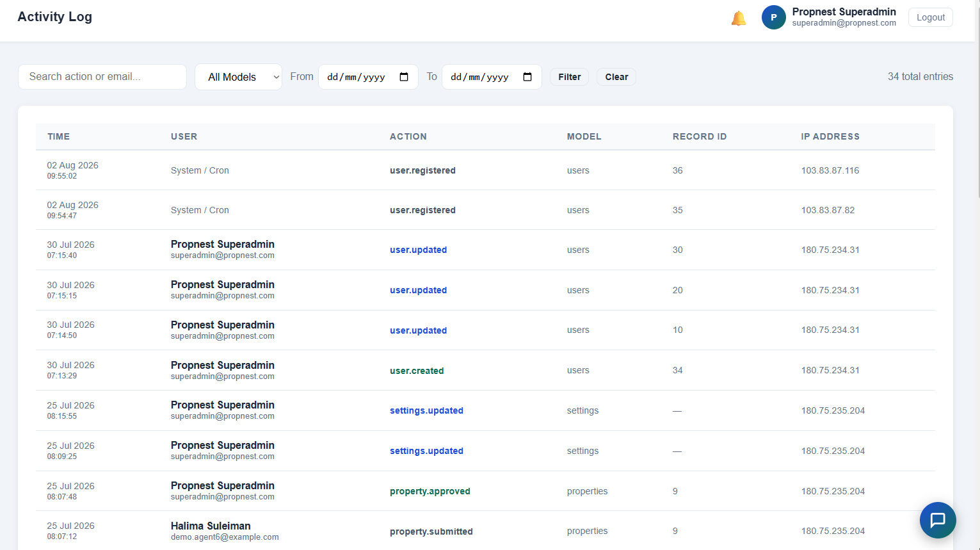
Task: Click timestamp 02 Aug 2026 09:55:02
Action: click(x=72, y=170)
